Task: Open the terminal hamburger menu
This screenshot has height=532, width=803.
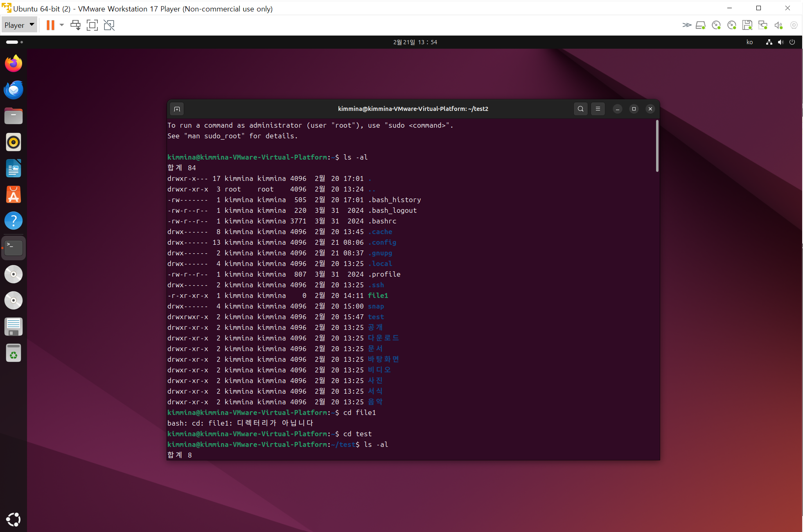Action: [598, 109]
